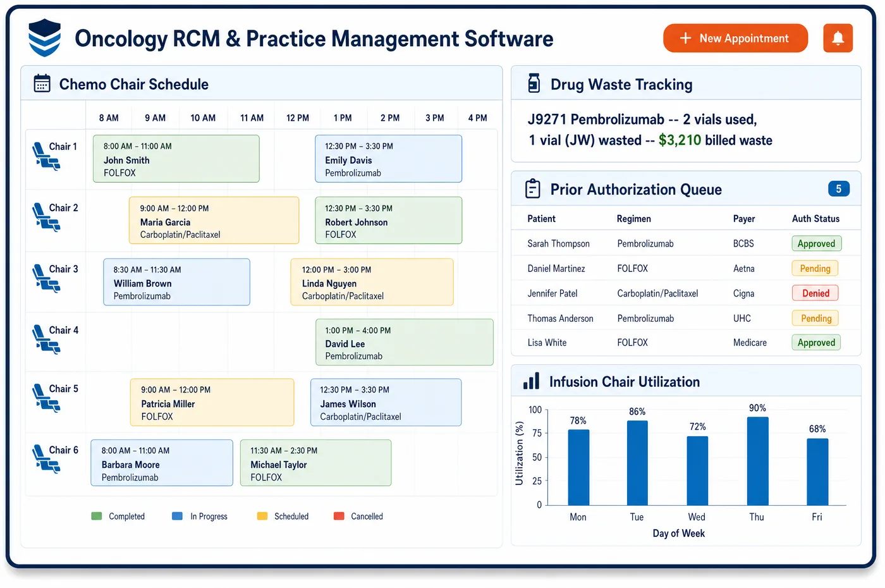The image size is (885, 588).
Task: Click the 4 PM time column header
Action: (477, 118)
